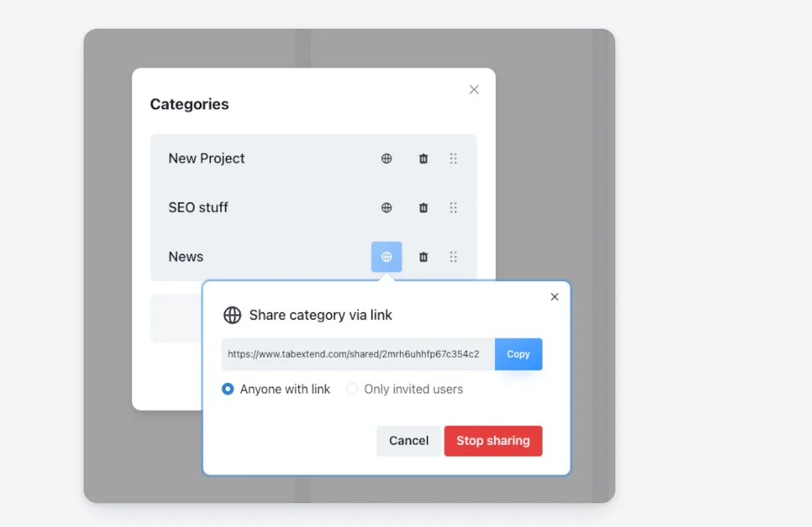Close the Share category popup

555,297
